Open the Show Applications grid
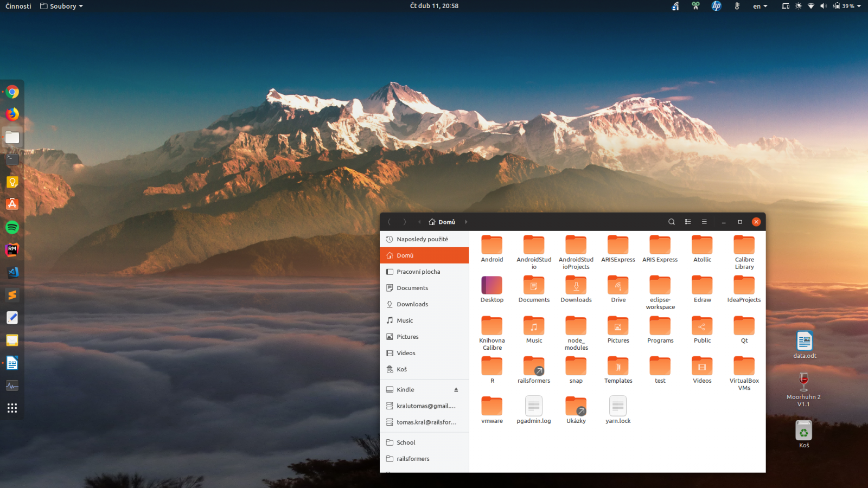 point(12,408)
